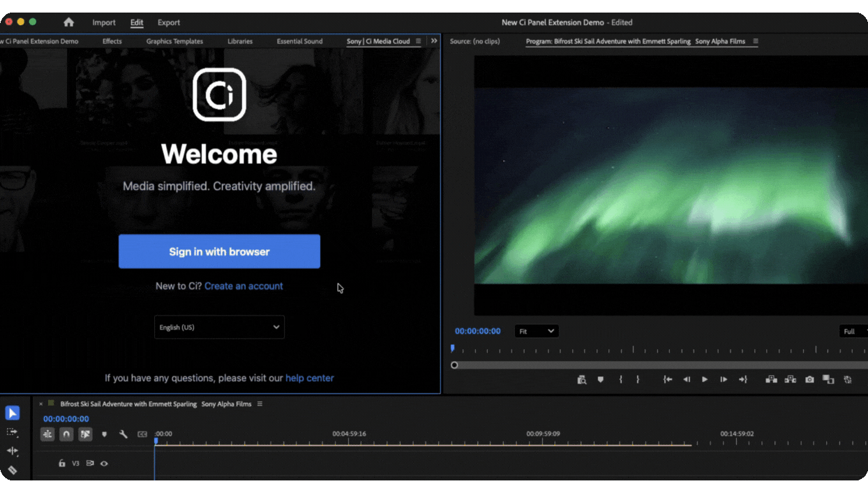Screen dimensions: 868x493
Task: Click the Ci logo icon
Action: pyautogui.click(x=219, y=94)
